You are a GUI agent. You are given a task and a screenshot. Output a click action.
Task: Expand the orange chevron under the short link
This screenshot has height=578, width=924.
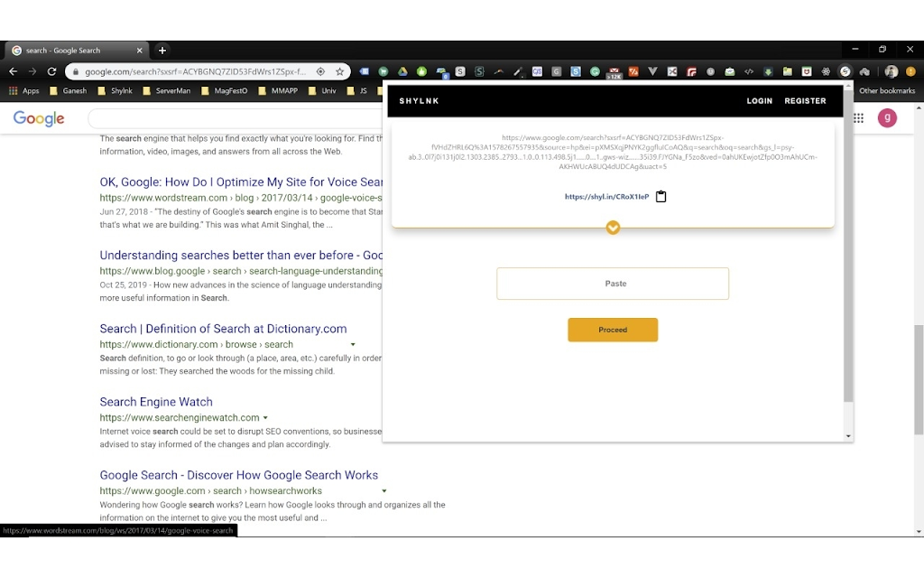[x=613, y=228]
